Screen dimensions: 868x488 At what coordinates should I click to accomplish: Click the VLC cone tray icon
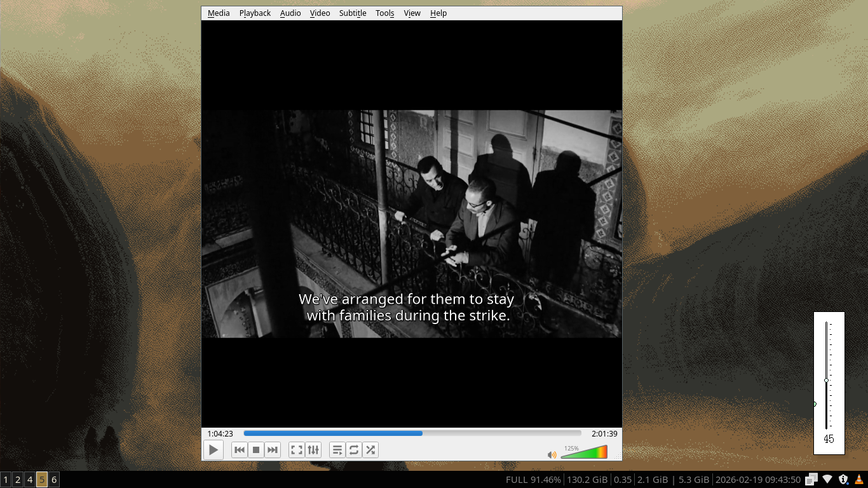pos(858,480)
